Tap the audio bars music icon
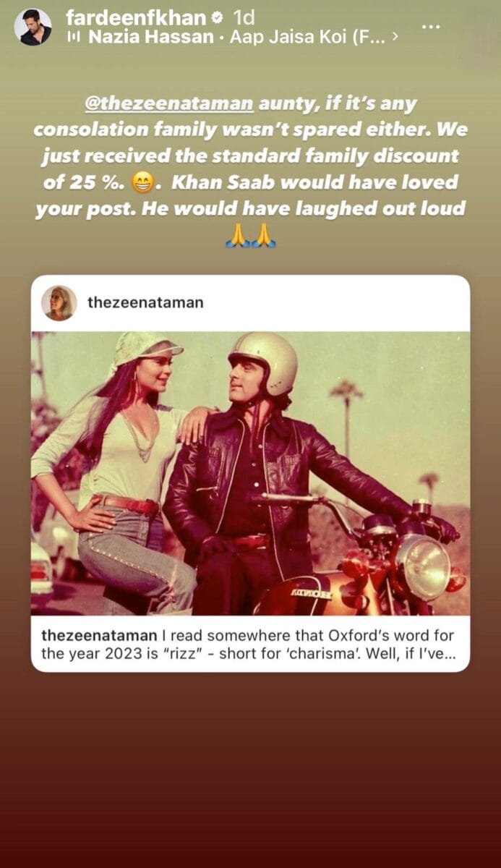The height and width of the screenshot is (868, 501). [73, 36]
